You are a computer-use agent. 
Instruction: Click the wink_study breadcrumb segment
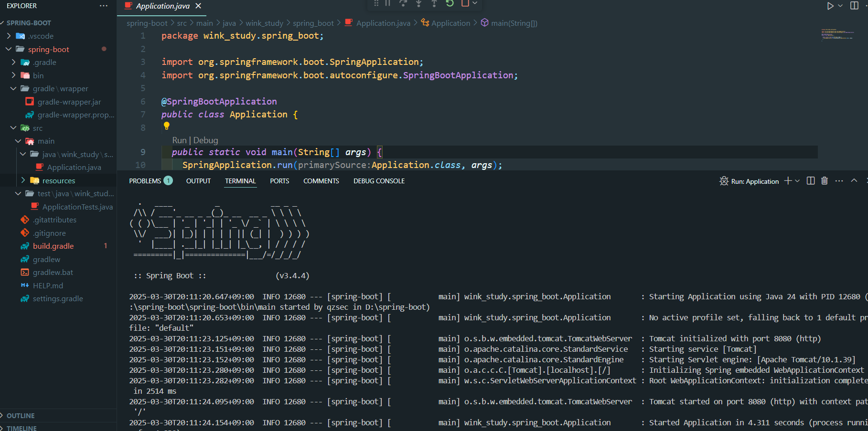264,23
